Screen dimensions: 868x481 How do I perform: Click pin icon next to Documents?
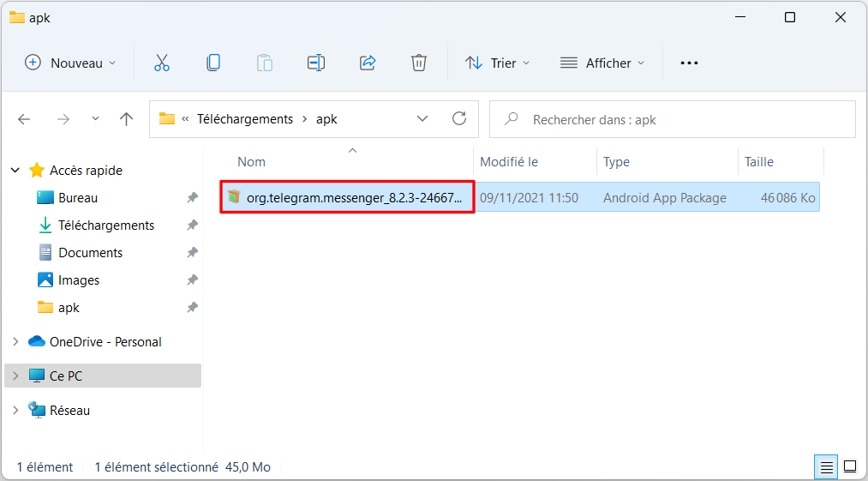click(x=192, y=252)
